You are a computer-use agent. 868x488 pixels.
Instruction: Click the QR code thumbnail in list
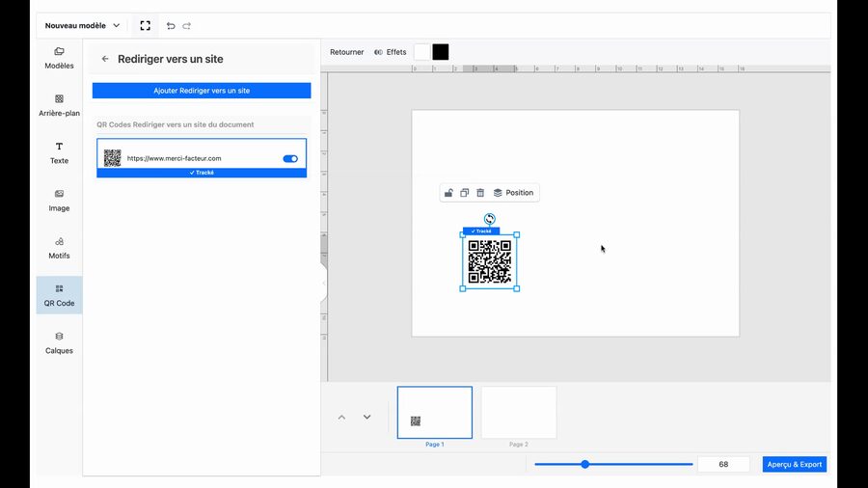point(113,158)
